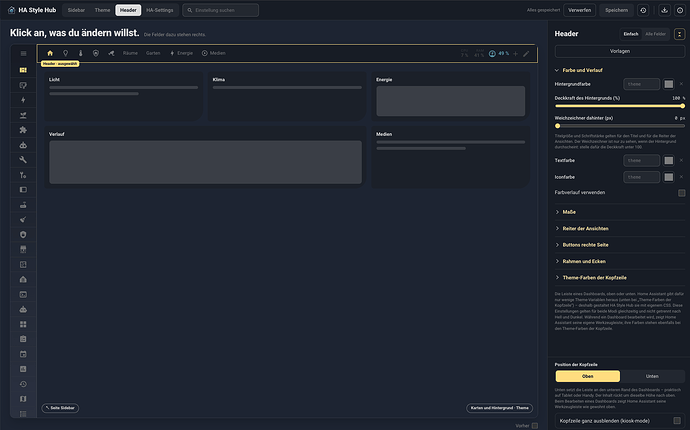
Task: Set header position to Oben
Action: coord(587,376)
